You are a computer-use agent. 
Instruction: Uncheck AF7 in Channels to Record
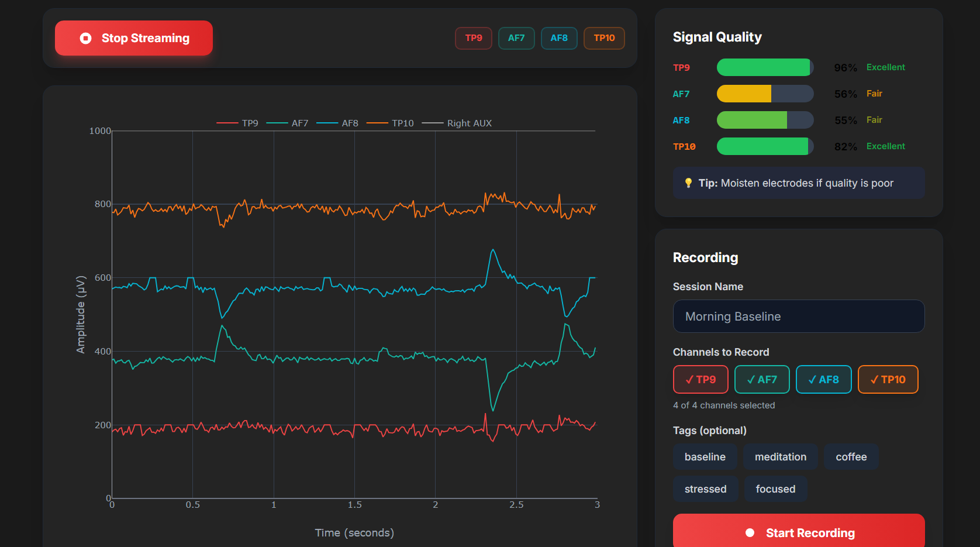[x=761, y=380]
